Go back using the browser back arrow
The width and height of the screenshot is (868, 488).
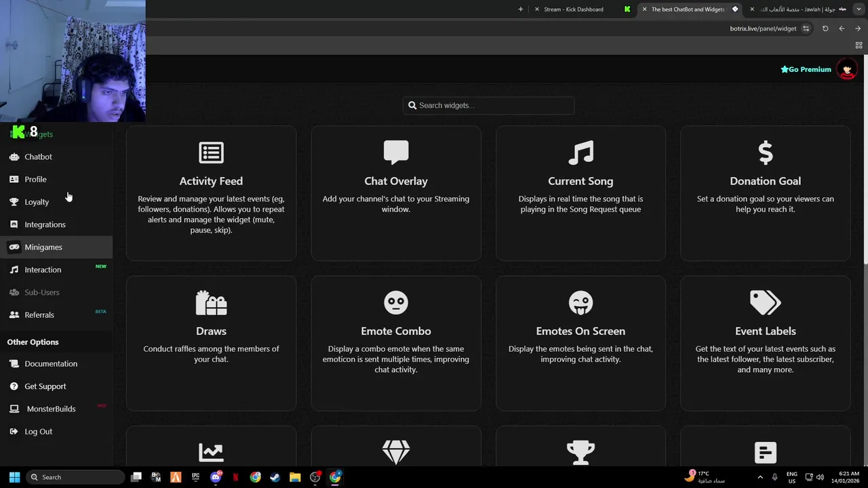842,28
